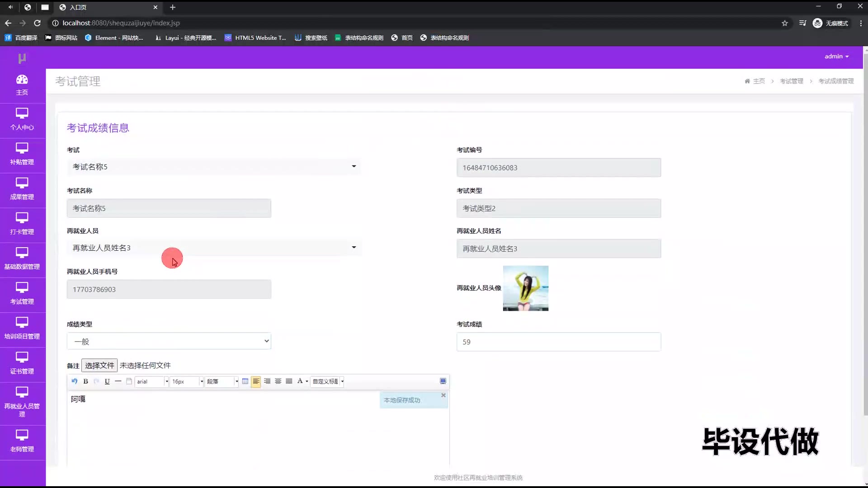The image size is (868, 488).
Task: Insert horizontal line in the editor
Action: tap(118, 381)
